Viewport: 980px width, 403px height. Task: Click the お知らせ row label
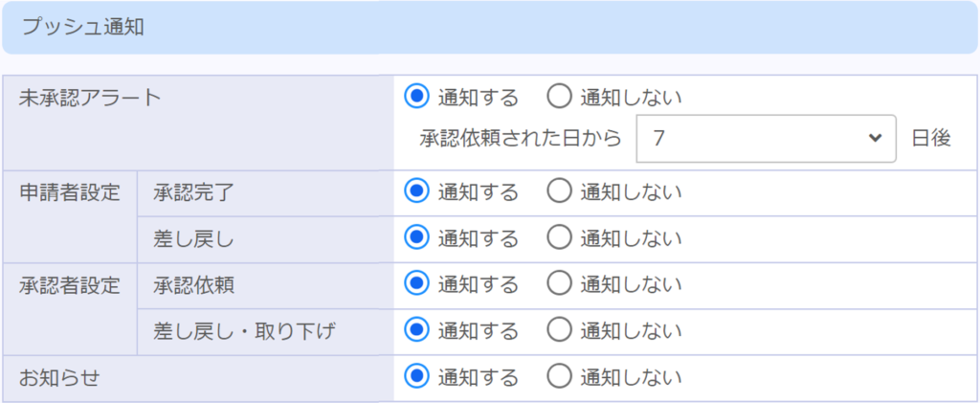(x=59, y=377)
